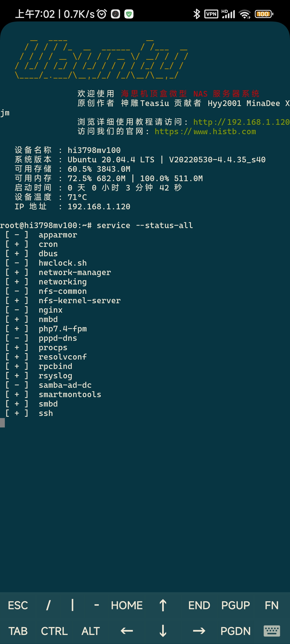
Task: Tap the TAB key
Action: point(18,631)
